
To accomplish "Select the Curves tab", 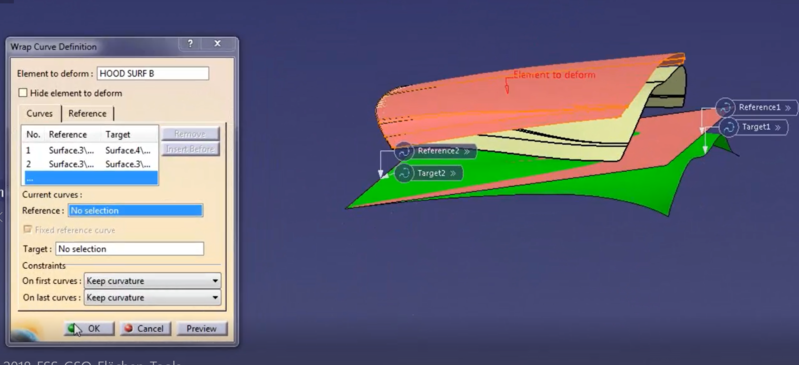I will point(40,113).
